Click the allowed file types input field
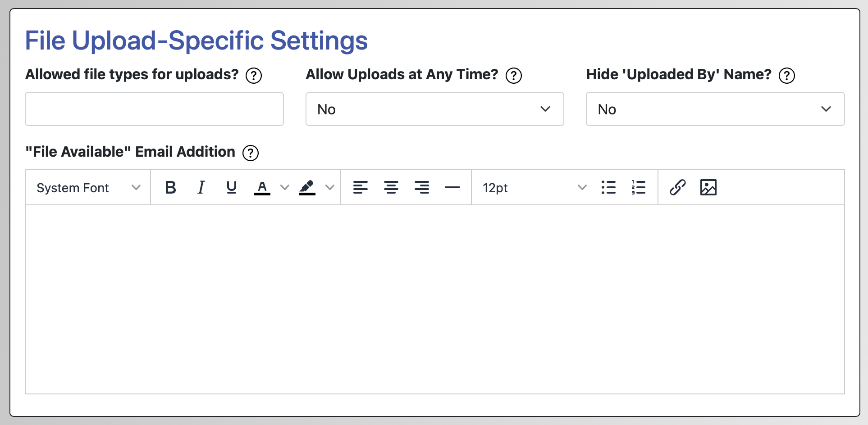Image resolution: width=868 pixels, height=425 pixels. point(154,109)
